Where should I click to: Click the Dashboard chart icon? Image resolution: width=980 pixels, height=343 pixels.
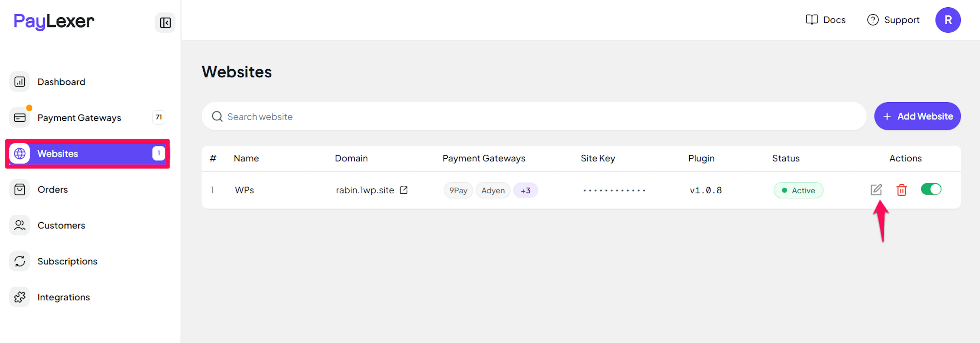click(19, 81)
